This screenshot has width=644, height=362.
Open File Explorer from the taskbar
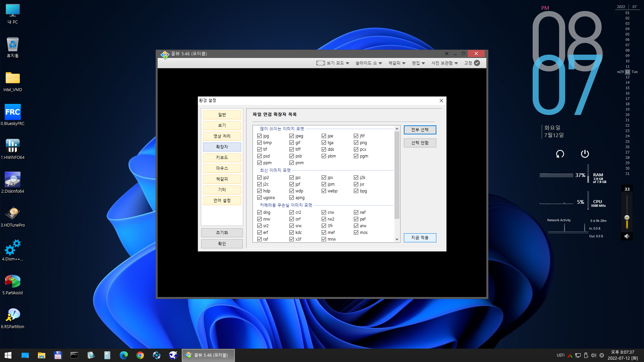coord(42,355)
